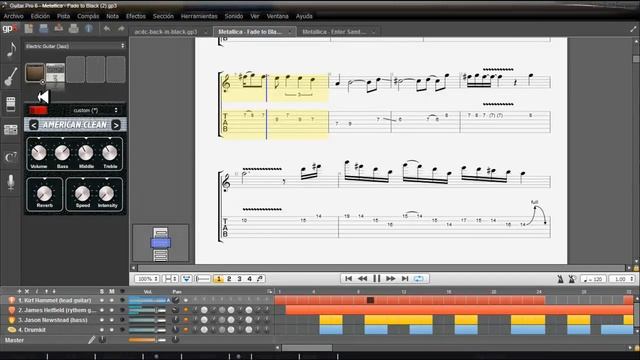Open the note edition panel (eighth note icon)
The image size is (640, 360).
[11, 49]
